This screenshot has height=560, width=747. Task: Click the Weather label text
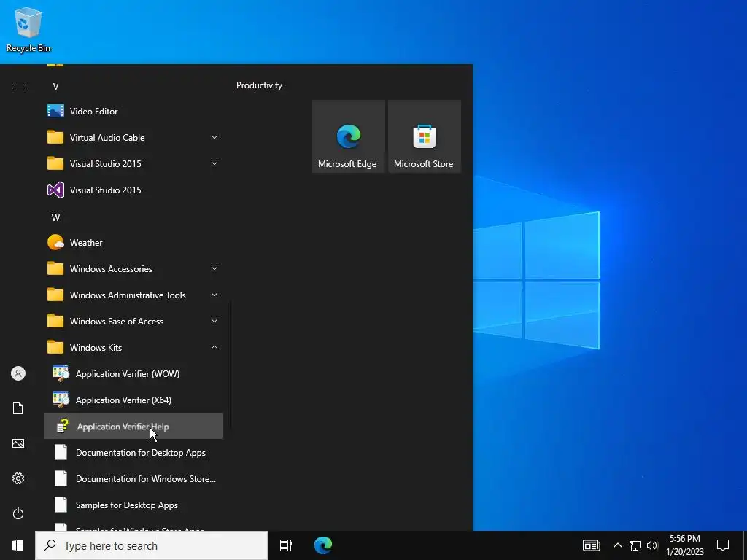tap(86, 242)
